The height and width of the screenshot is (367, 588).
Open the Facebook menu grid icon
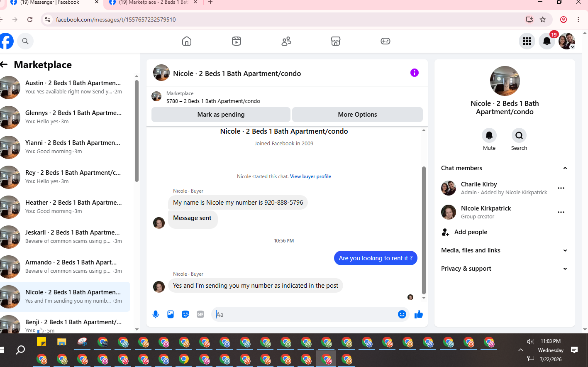point(527,41)
